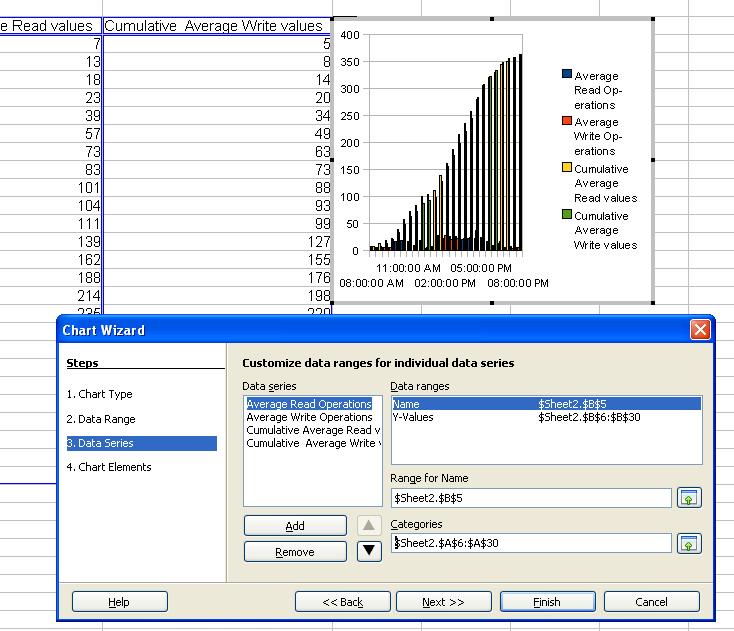Image resolution: width=734 pixels, height=631 pixels.
Task: Click into the Categories range field
Action: click(x=530, y=543)
